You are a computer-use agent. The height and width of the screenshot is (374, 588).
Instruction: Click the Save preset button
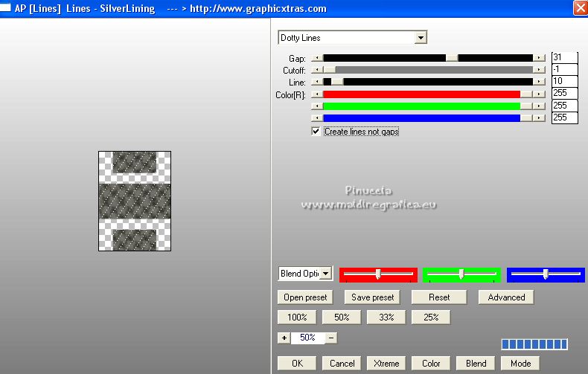tap(372, 297)
